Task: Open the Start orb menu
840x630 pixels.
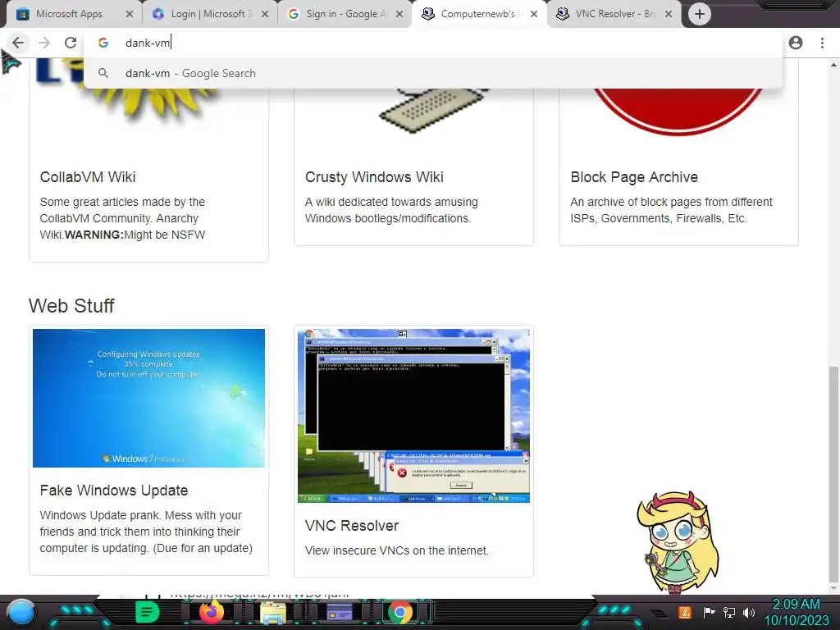Action: (x=21, y=612)
